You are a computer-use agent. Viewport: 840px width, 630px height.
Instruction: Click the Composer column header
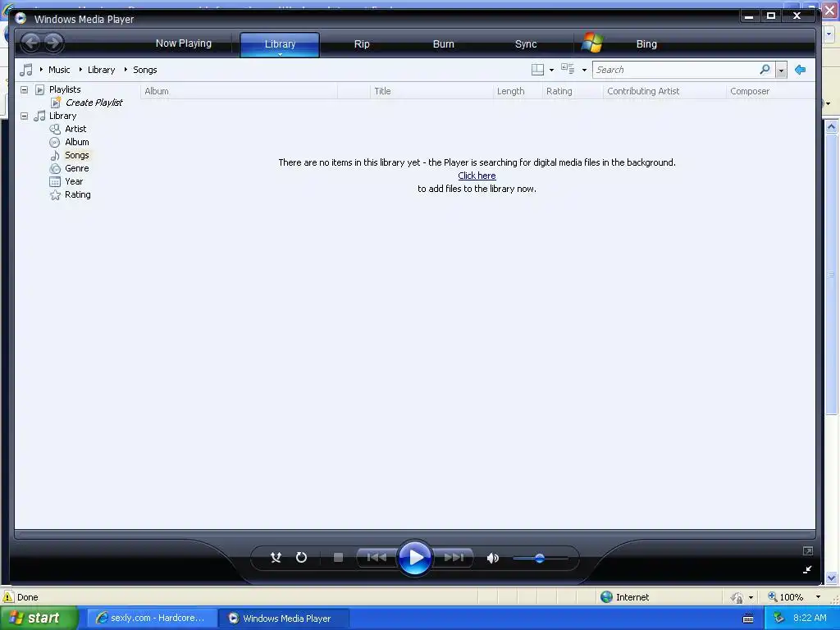tap(770, 91)
